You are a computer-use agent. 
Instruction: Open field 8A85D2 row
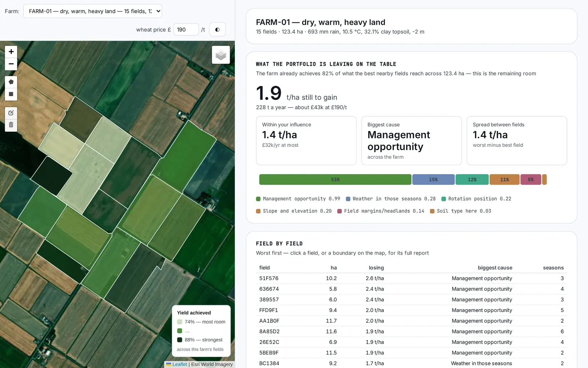point(411,332)
